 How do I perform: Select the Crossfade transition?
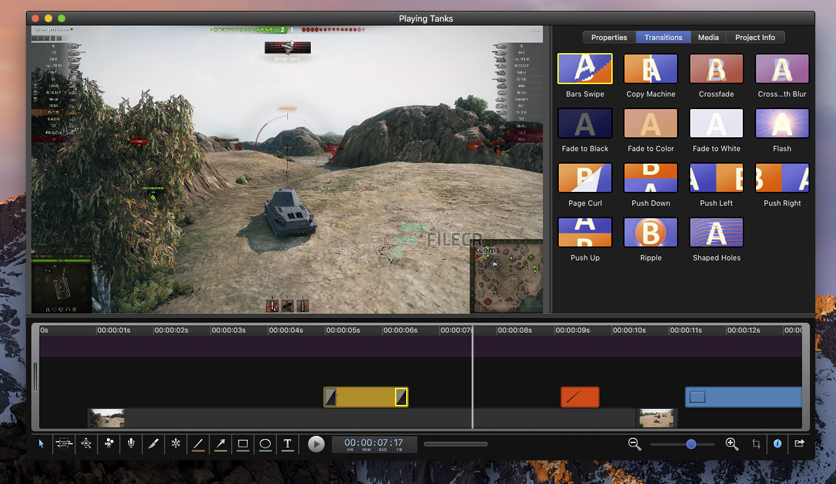pos(716,69)
